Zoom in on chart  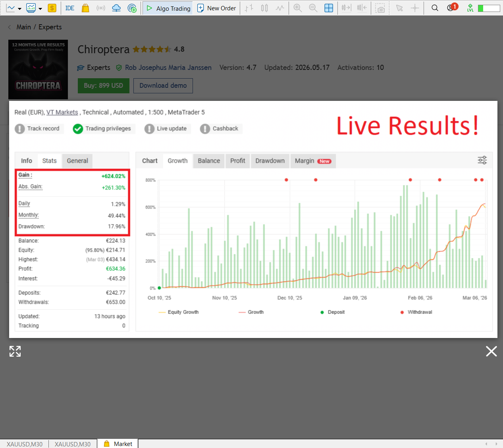tap(298, 8)
